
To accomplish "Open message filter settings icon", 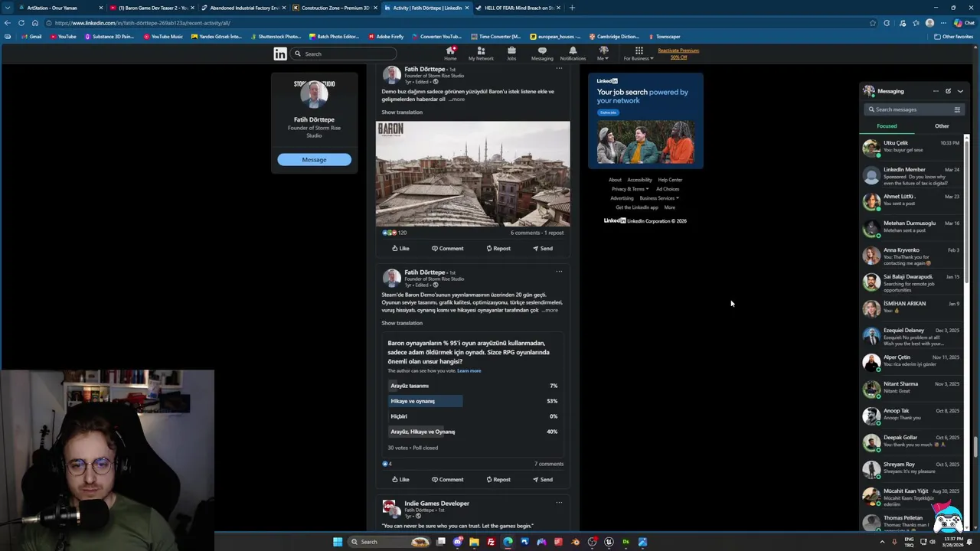I will pyautogui.click(x=957, y=109).
